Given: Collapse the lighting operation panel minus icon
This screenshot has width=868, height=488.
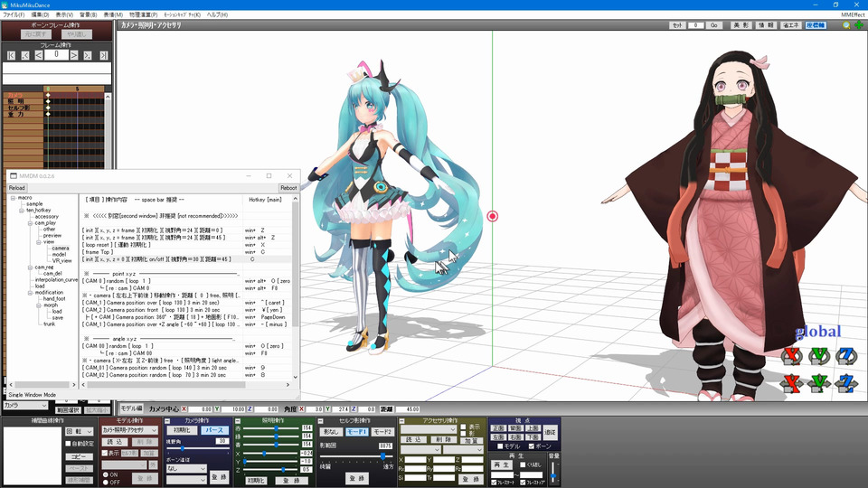Looking at the screenshot, I should (238, 421).
